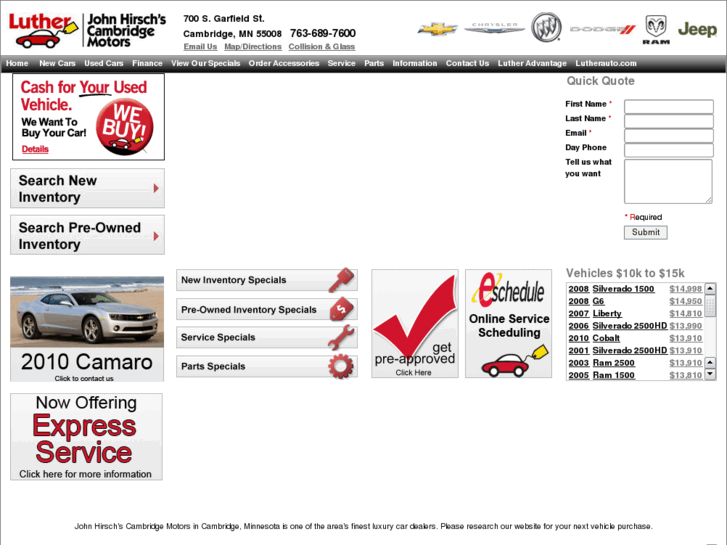
Task: Open the New Cars menu
Action: point(57,64)
